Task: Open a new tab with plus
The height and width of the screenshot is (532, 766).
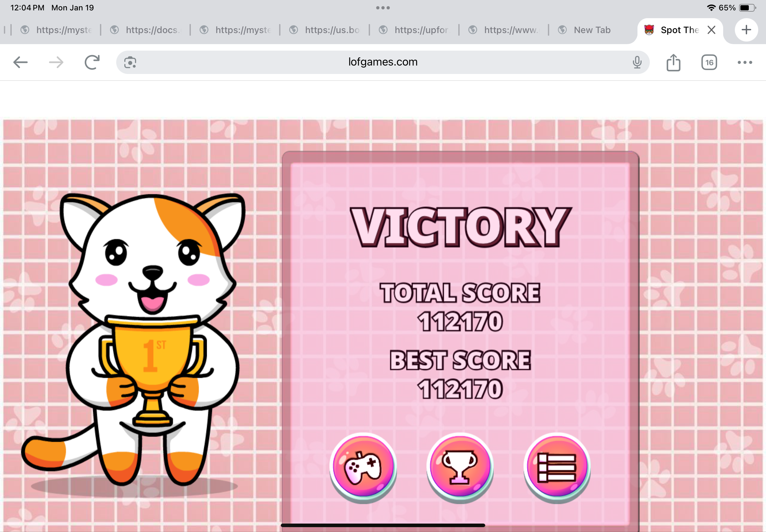Action: [746, 30]
